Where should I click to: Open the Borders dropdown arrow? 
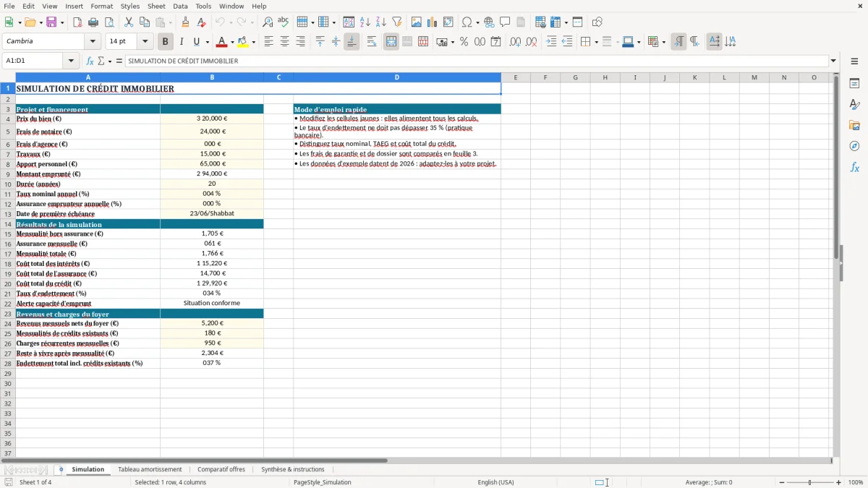click(595, 42)
